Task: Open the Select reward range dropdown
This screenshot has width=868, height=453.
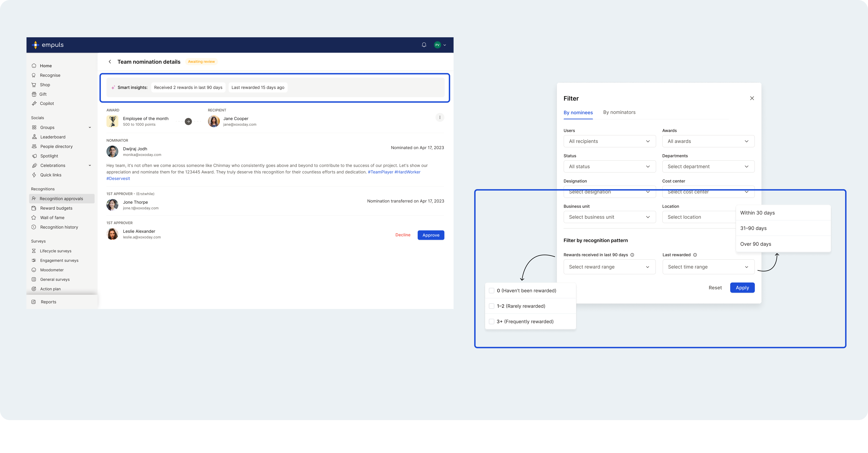Action: (x=610, y=267)
